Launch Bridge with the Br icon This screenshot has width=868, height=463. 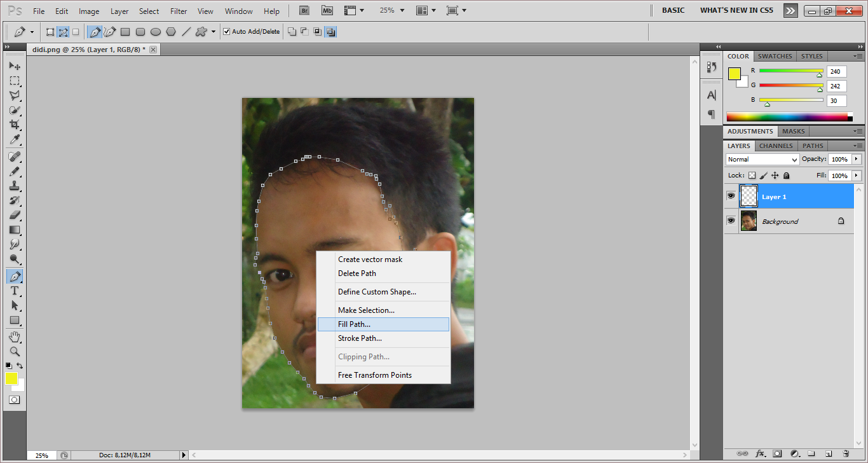pyautogui.click(x=304, y=11)
